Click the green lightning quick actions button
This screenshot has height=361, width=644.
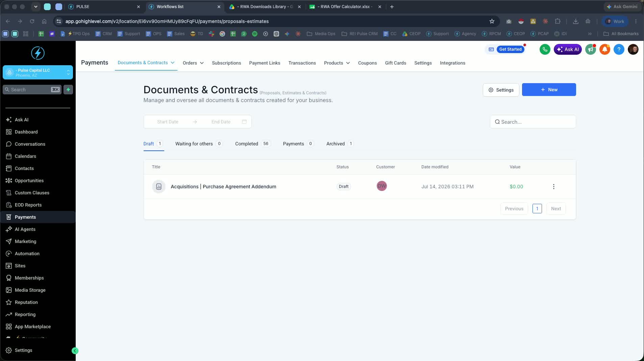pyautogui.click(x=68, y=90)
